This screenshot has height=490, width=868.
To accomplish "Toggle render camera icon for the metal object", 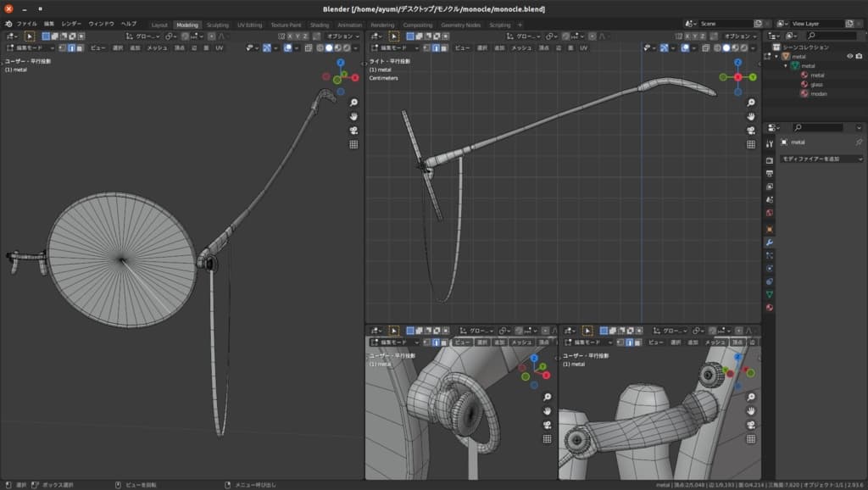I will click(859, 56).
